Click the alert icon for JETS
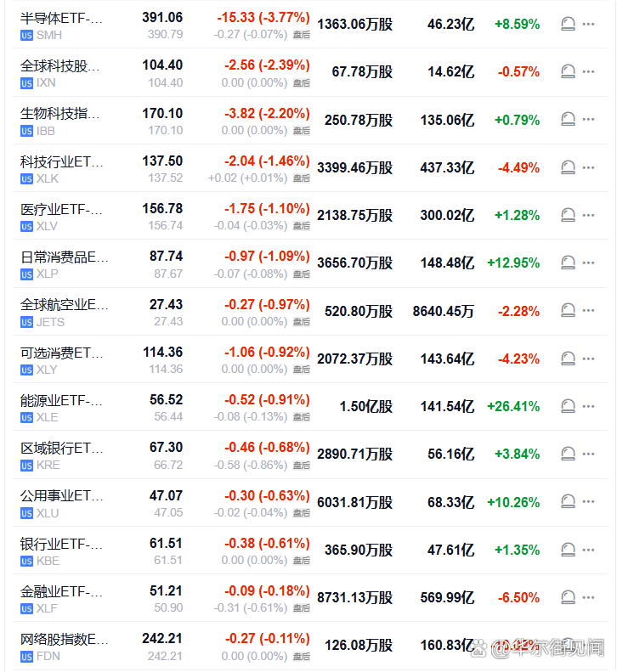Screen dimensions: 617x672 click(x=568, y=311)
